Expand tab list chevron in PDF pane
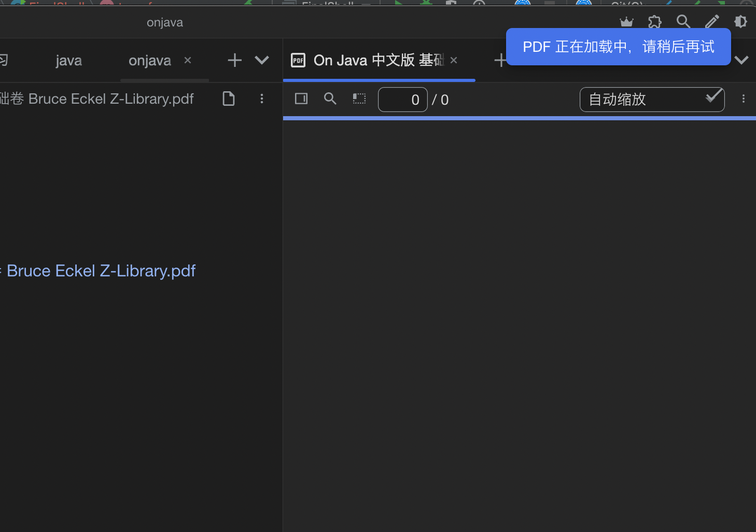This screenshot has width=756, height=532. (741, 60)
